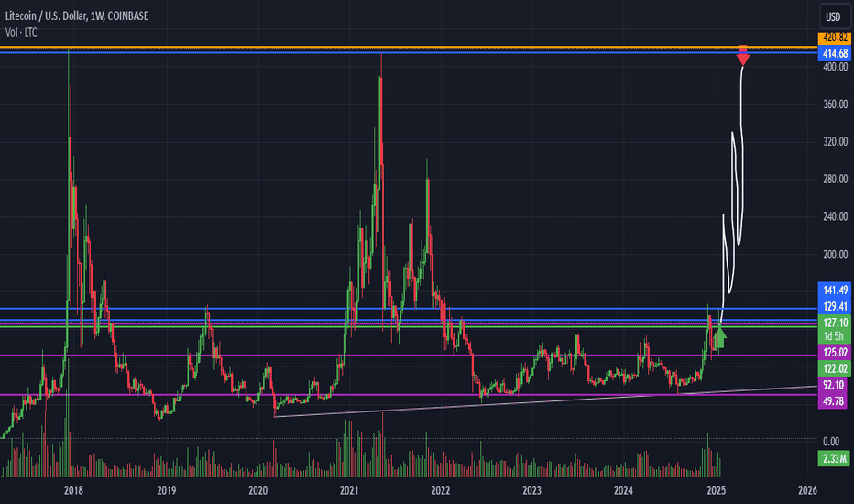Viewport: 854px width, 504px height.
Task: Click the 2022 label on time axis
Action: point(441,490)
